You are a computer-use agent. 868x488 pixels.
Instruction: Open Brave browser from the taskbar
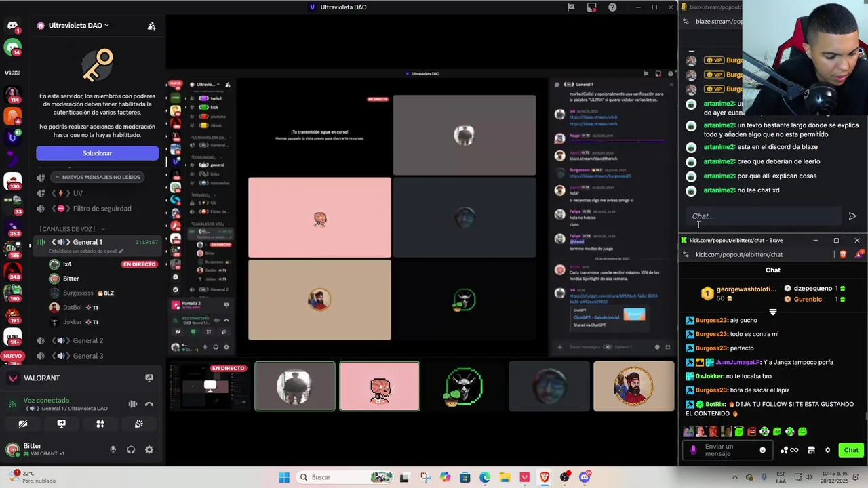(x=545, y=477)
